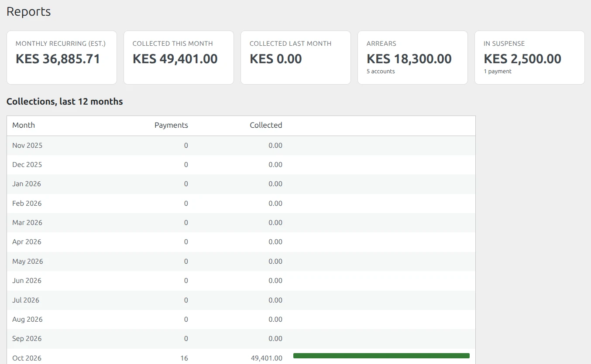Open the Collected This Month card

(x=179, y=58)
